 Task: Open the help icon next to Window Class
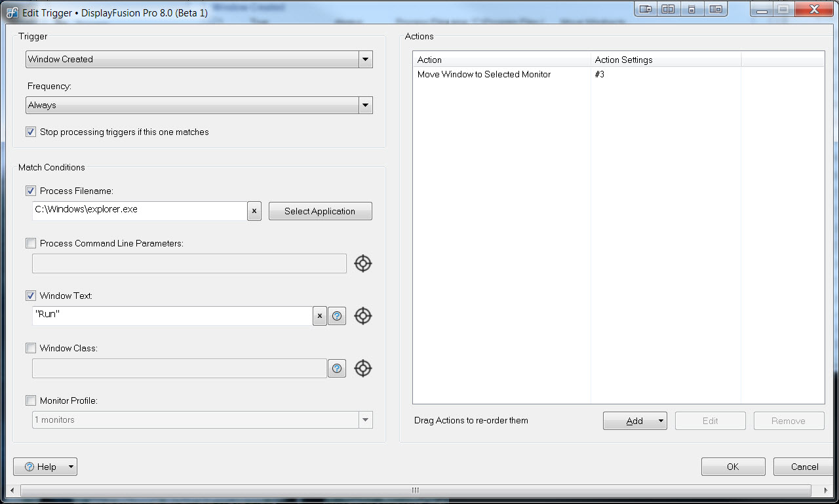tap(337, 368)
